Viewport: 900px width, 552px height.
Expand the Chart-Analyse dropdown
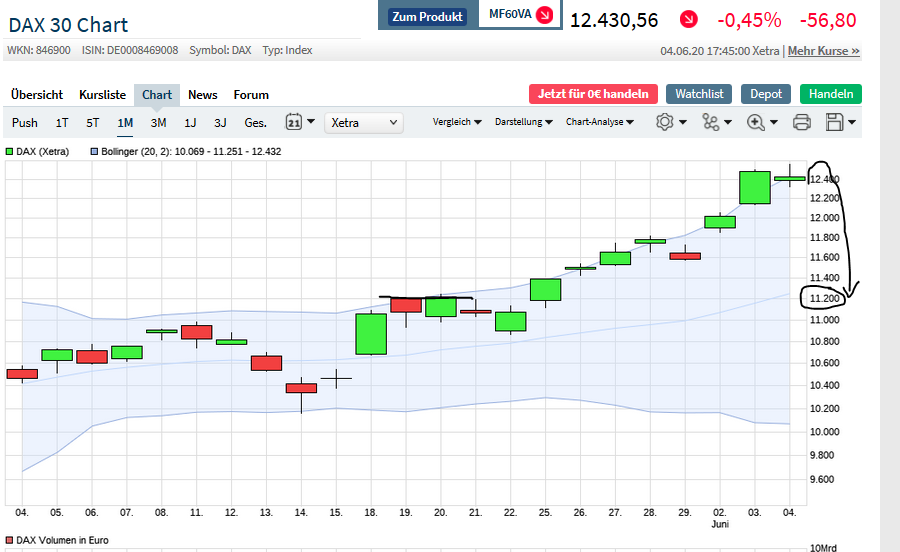(x=600, y=122)
